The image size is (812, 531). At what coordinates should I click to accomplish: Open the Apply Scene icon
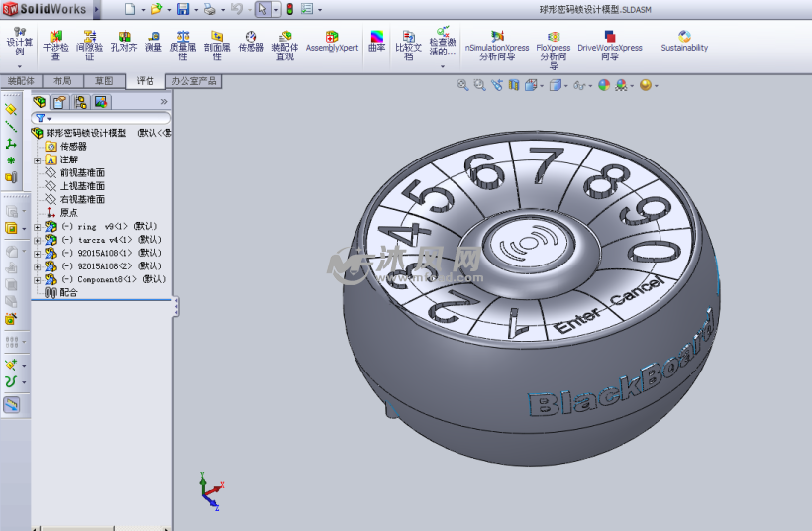[x=621, y=85]
